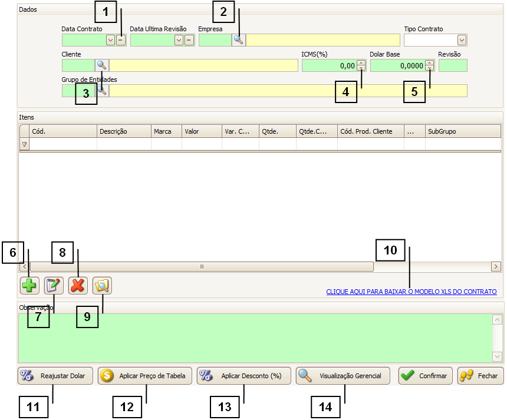507x420 pixels.
Task: Increase the ICMS(%) value with up arrow
Action: point(361,63)
